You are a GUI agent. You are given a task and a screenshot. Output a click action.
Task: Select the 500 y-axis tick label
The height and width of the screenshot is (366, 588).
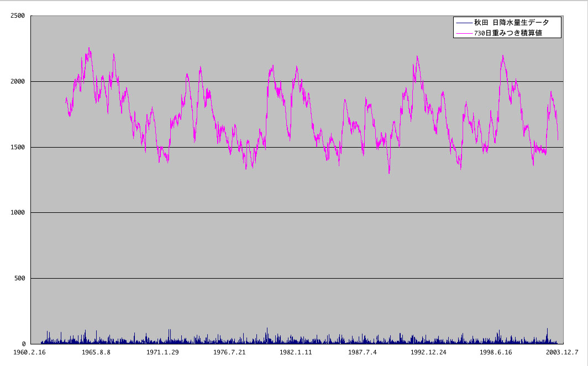coord(19,278)
